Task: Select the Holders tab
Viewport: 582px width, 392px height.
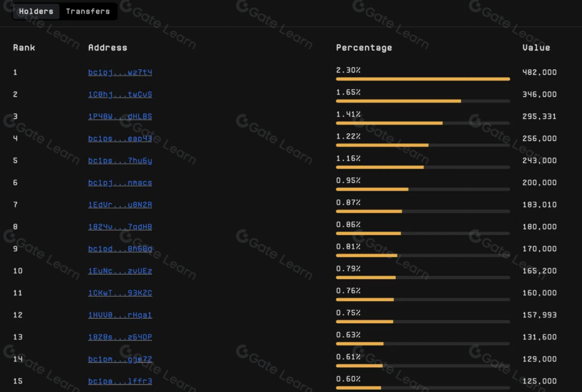Action: pos(36,11)
